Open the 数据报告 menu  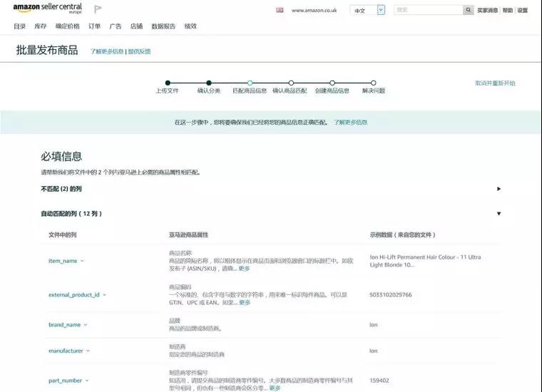[163, 26]
